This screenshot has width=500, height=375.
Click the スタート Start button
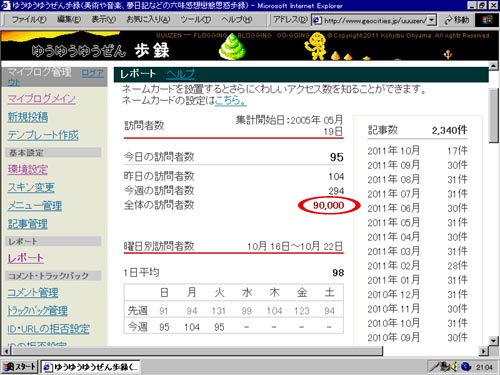pyautogui.click(x=20, y=367)
